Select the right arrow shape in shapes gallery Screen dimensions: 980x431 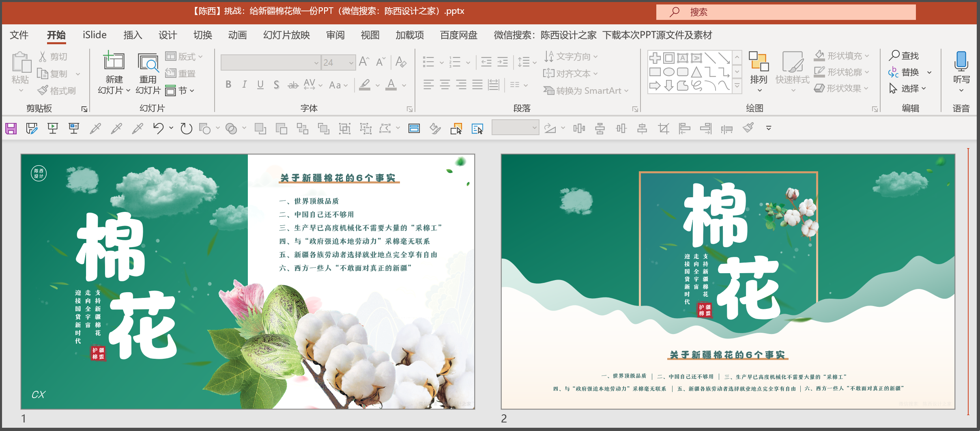pos(655,86)
